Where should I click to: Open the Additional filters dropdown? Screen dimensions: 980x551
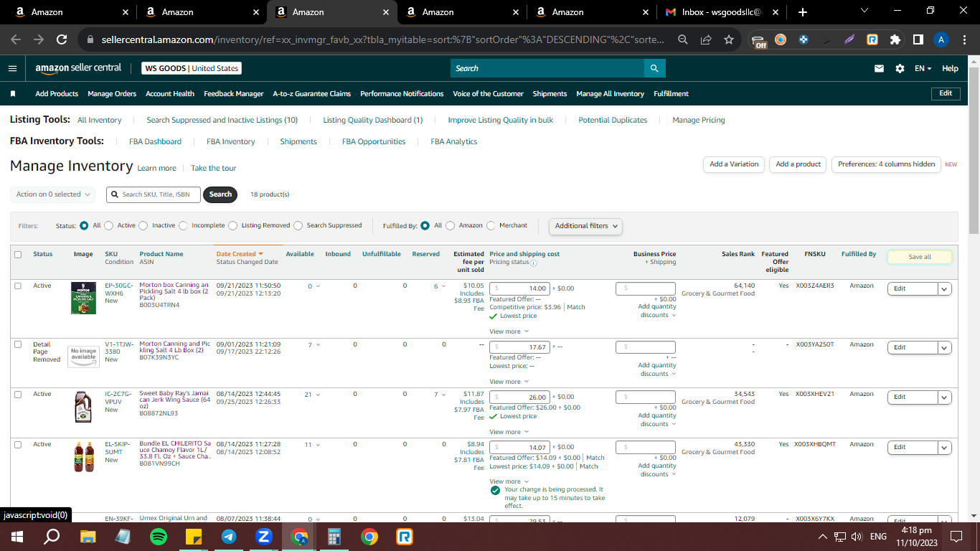(x=585, y=226)
